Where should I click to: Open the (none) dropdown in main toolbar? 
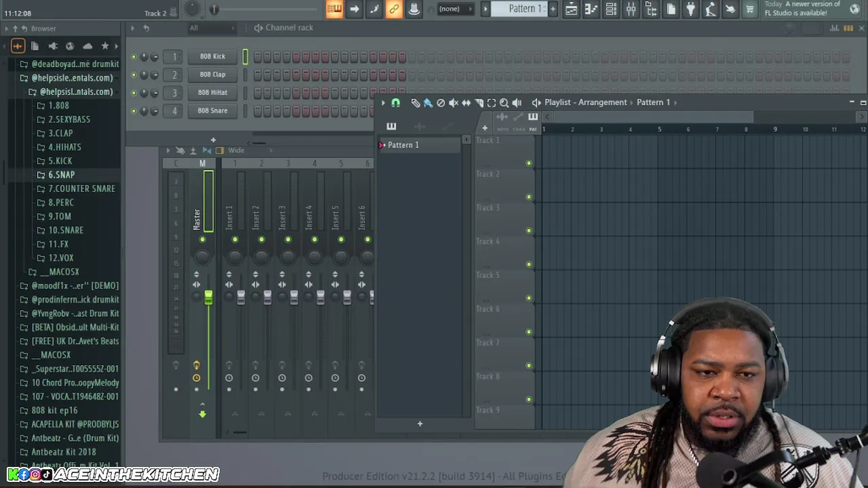(x=455, y=9)
